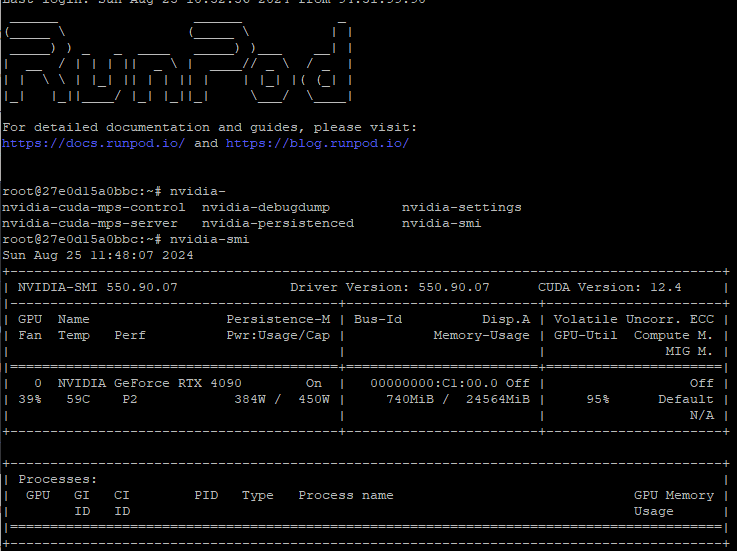
Task: Click the Process name column header
Action: pyautogui.click(x=345, y=495)
